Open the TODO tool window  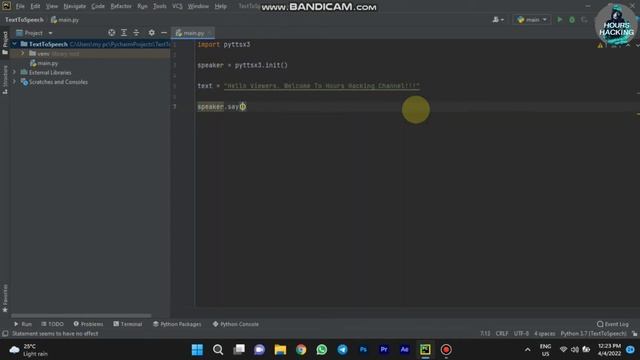(53, 324)
